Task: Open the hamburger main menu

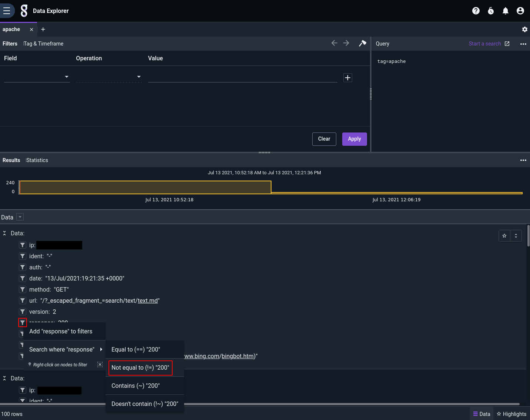Action: click(7, 11)
